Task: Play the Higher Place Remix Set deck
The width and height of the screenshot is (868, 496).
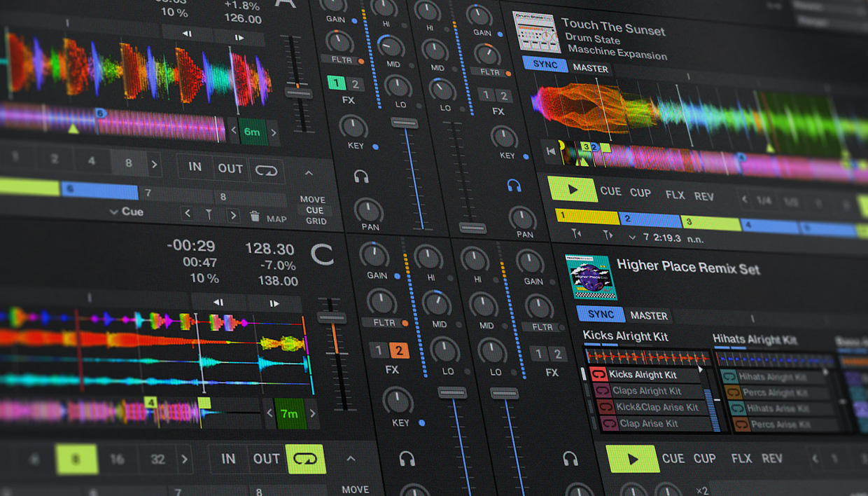Action: 633,460
